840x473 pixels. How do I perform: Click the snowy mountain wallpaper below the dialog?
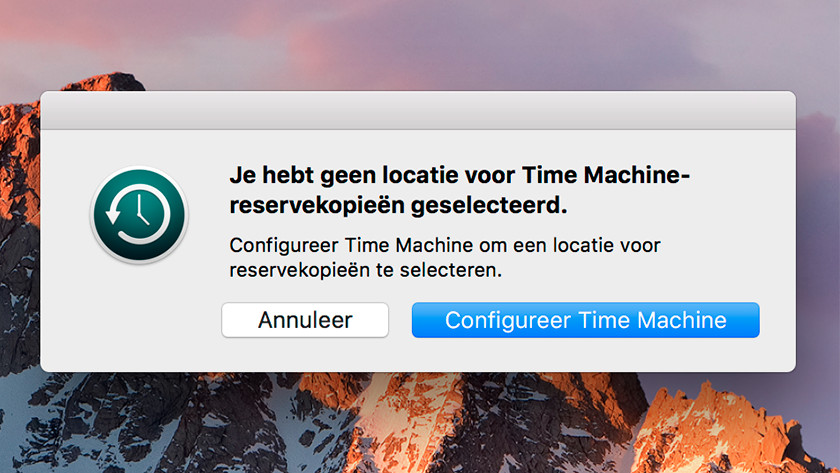pos(300,430)
